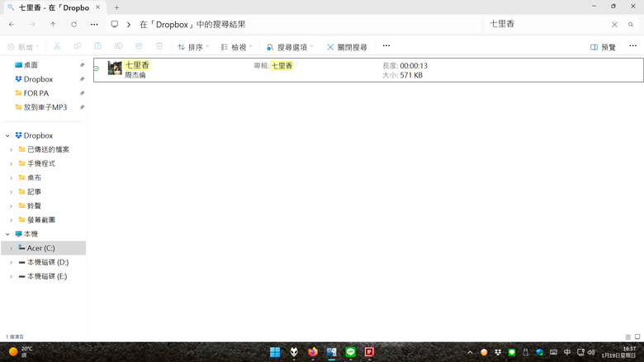
Task: Expand the 桌布 folder node
Action: click(x=11, y=178)
